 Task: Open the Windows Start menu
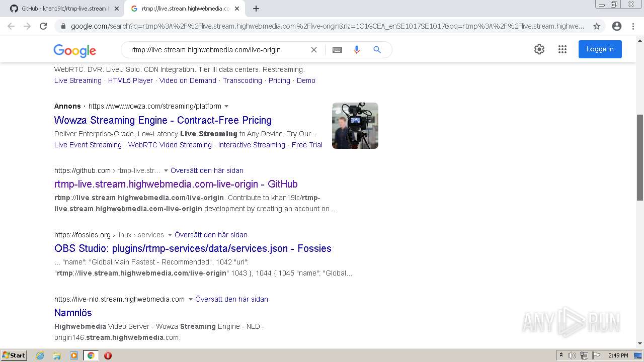click(x=14, y=355)
